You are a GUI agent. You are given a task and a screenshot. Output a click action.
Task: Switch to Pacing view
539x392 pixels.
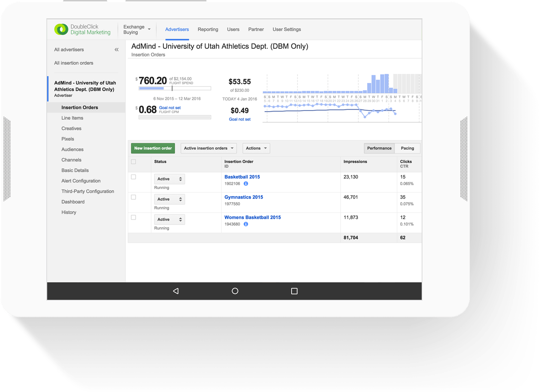(407, 148)
